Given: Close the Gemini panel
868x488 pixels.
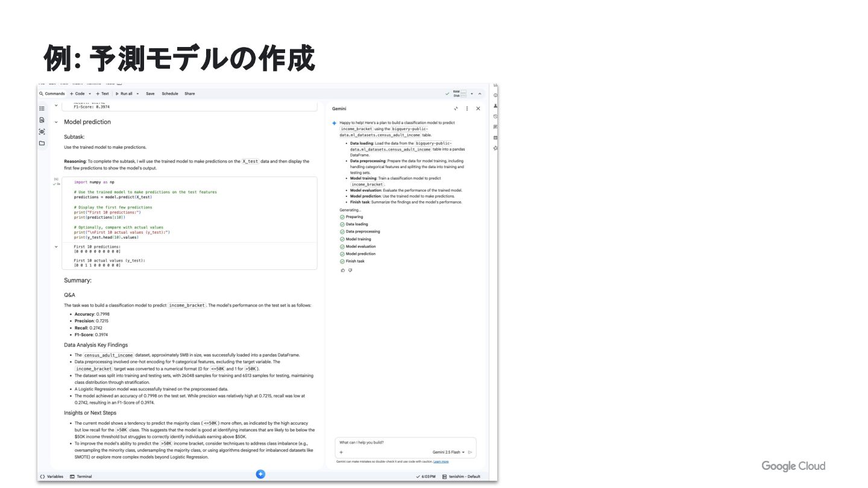Looking at the screenshot, I should [x=478, y=108].
